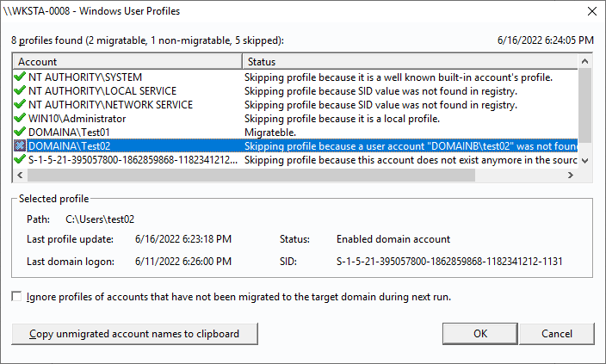
Task: Click the SID value ending in 1212-1131
Action: (449, 262)
